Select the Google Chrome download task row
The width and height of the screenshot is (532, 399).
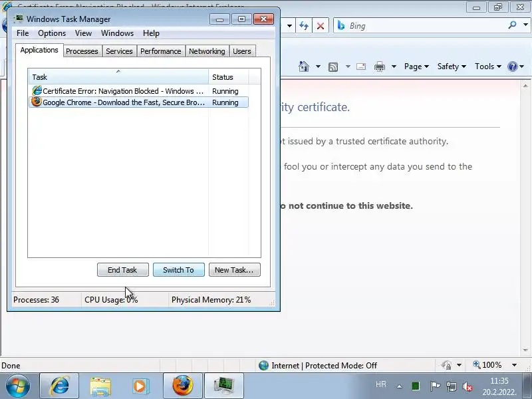pyautogui.click(x=138, y=102)
